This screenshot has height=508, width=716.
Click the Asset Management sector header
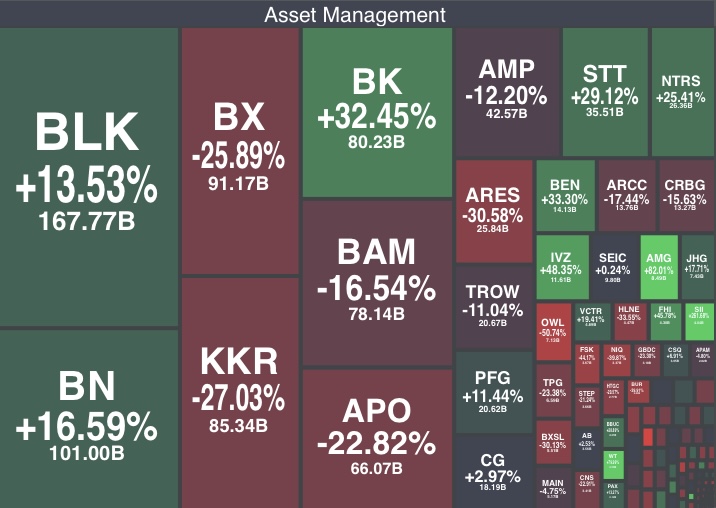tap(355, 14)
